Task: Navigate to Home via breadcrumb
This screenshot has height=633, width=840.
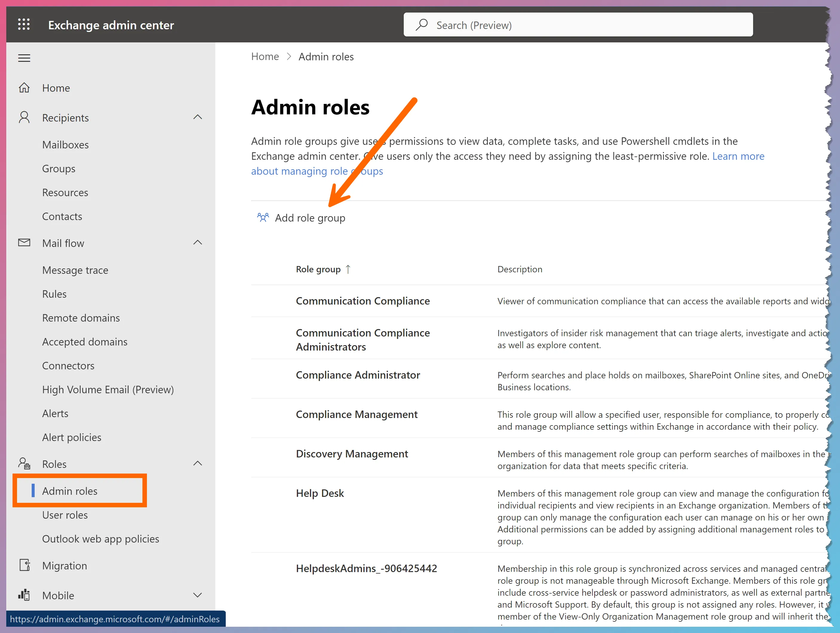Action: [265, 56]
